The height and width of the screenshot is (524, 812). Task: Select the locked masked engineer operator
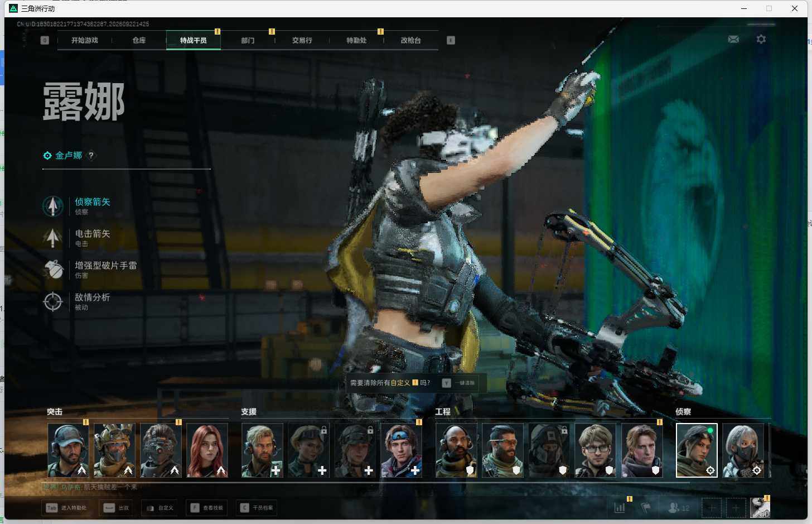click(x=549, y=450)
